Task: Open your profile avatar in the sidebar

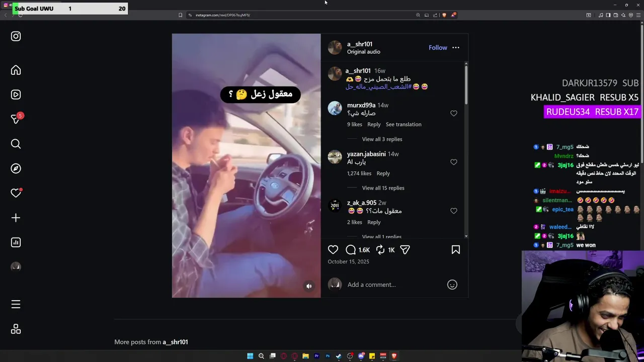Action: tap(16, 267)
